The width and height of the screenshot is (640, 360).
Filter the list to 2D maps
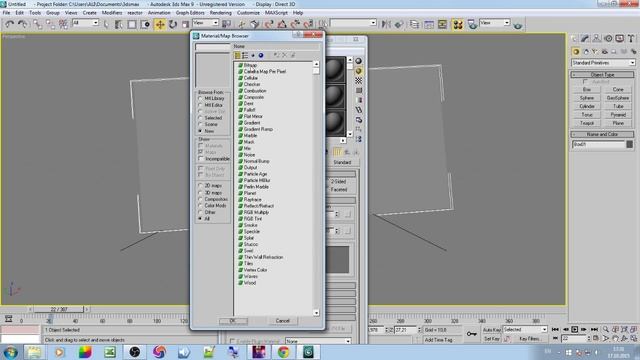pos(200,186)
